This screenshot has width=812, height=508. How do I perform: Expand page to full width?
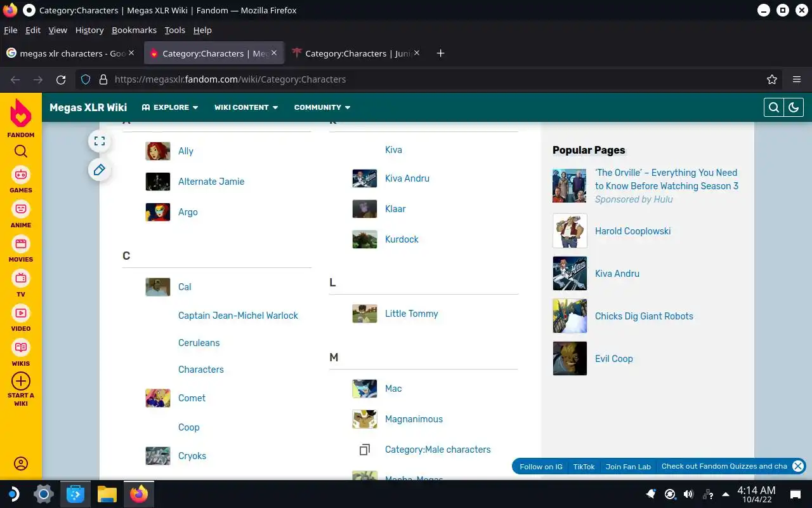click(100, 141)
